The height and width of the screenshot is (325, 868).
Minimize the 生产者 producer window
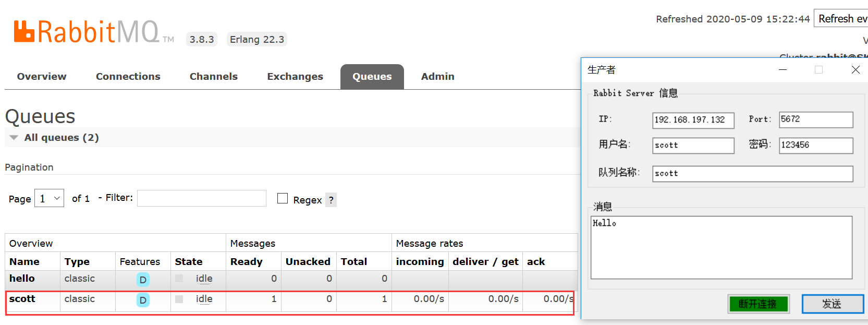click(783, 70)
